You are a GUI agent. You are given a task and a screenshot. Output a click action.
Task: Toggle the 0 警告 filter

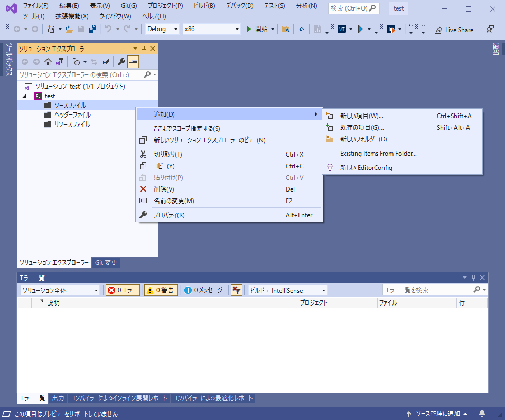161,290
